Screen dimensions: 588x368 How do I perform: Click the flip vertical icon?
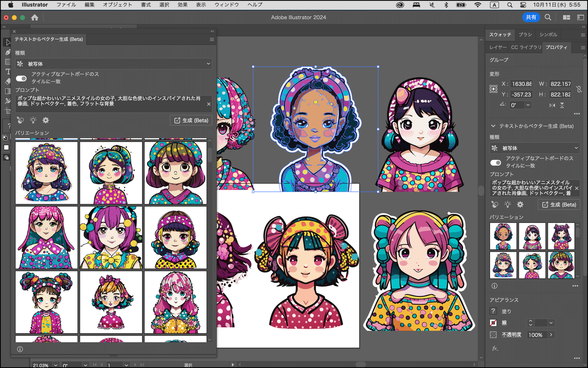(562, 105)
